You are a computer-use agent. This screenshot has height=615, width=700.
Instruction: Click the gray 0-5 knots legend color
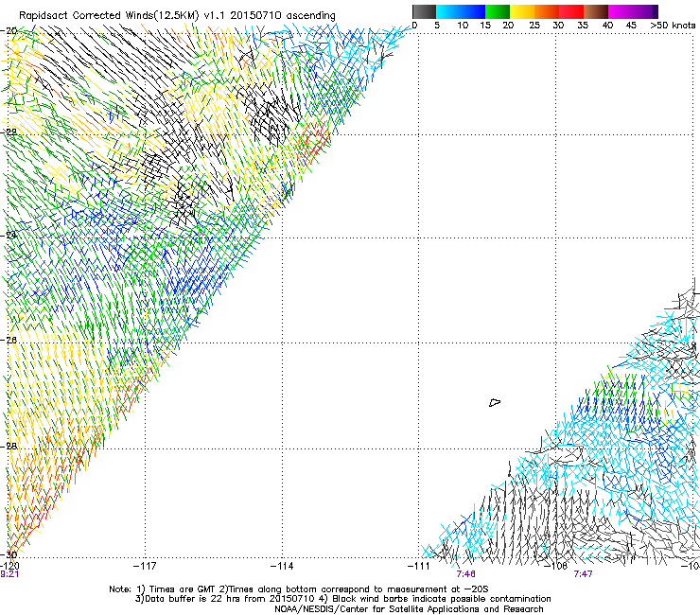coord(424,11)
